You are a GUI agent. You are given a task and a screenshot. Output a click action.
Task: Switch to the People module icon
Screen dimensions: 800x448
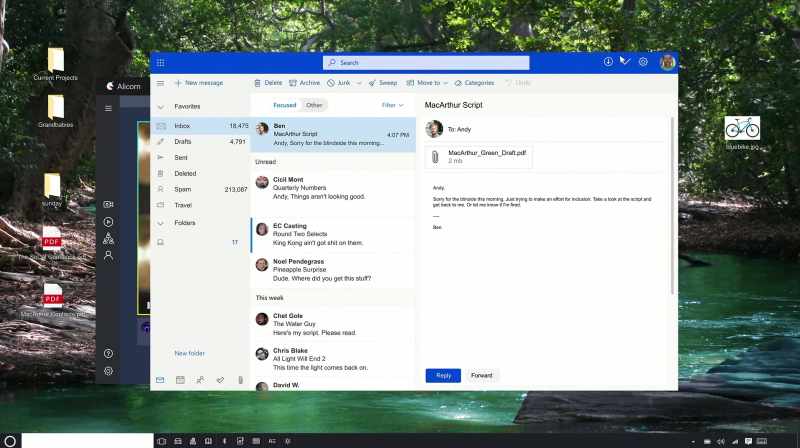click(201, 380)
